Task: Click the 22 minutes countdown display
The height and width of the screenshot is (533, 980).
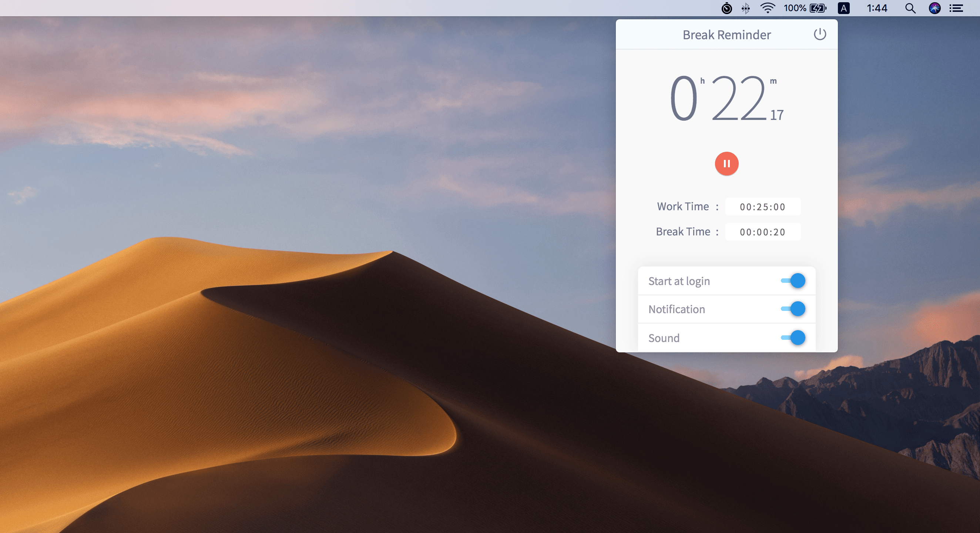Action: click(738, 98)
